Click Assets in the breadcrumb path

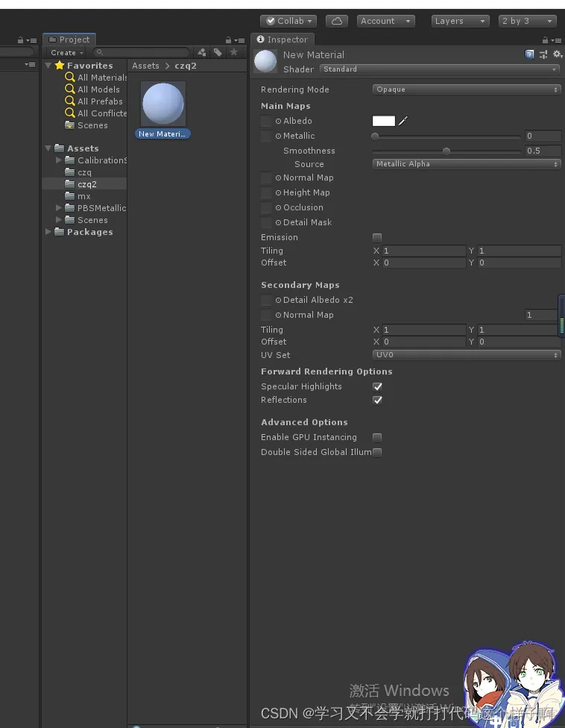click(145, 66)
